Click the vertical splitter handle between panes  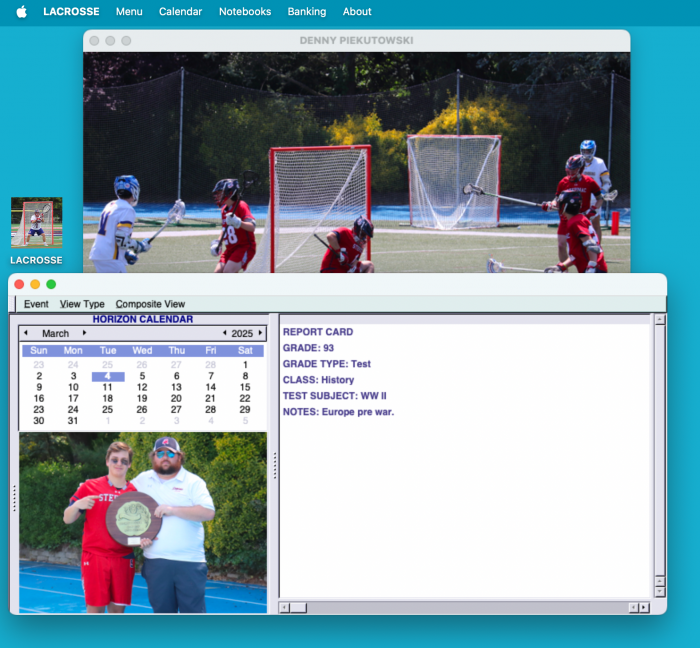pyautogui.click(x=274, y=465)
